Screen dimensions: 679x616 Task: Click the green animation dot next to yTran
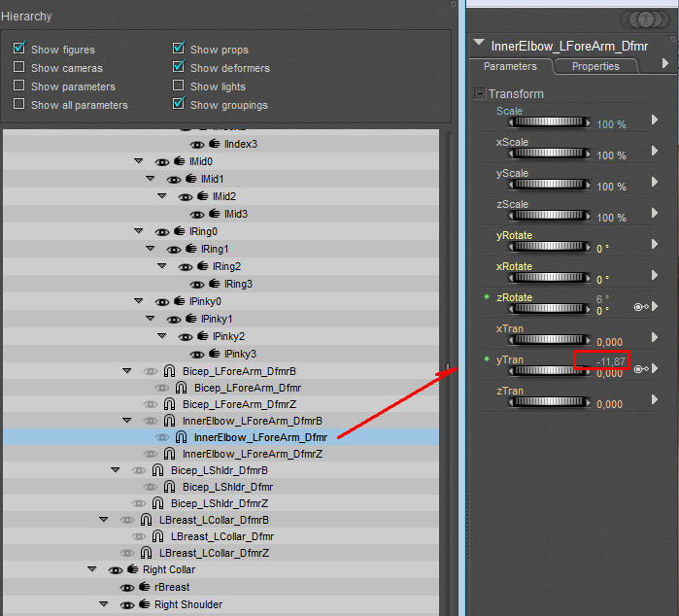pyautogui.click(x=487, y=359)
